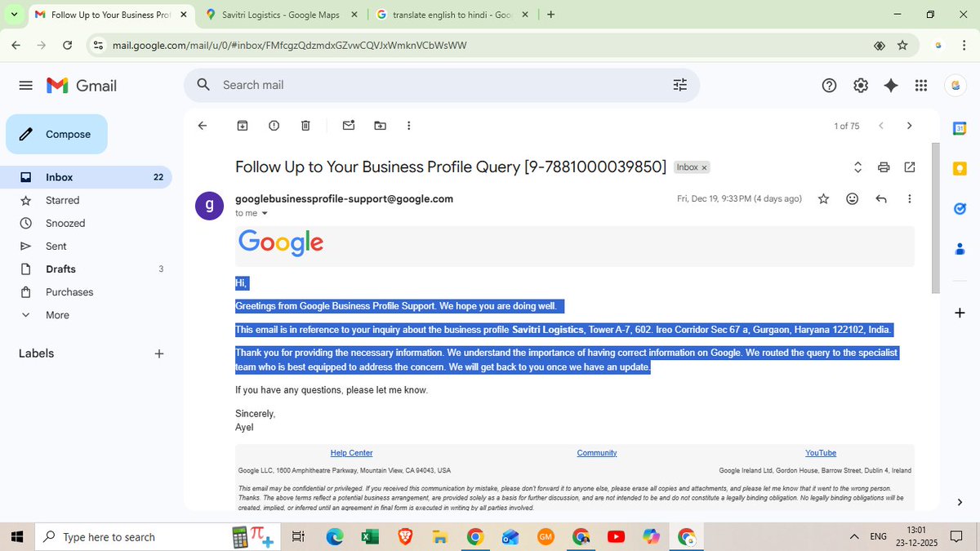This screenshot has height=551, width=980.
Task: Show hidden system tray icons
Action: click(x=854, y=536)
